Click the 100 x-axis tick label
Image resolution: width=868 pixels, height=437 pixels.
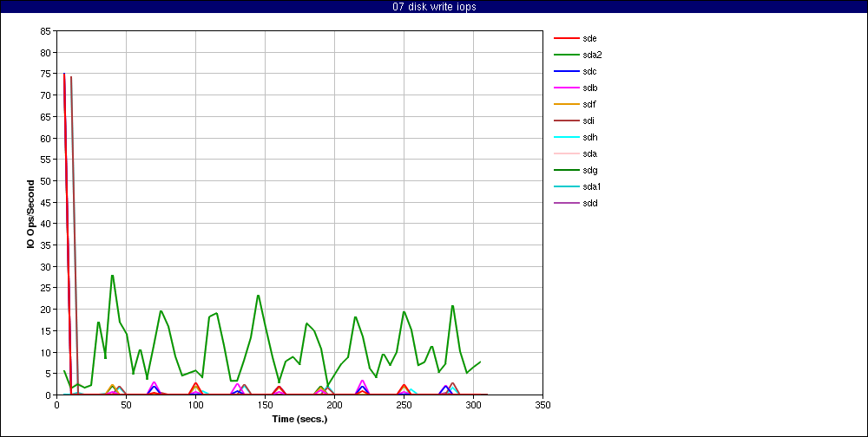pyautogui.click(x=195, y=405)
